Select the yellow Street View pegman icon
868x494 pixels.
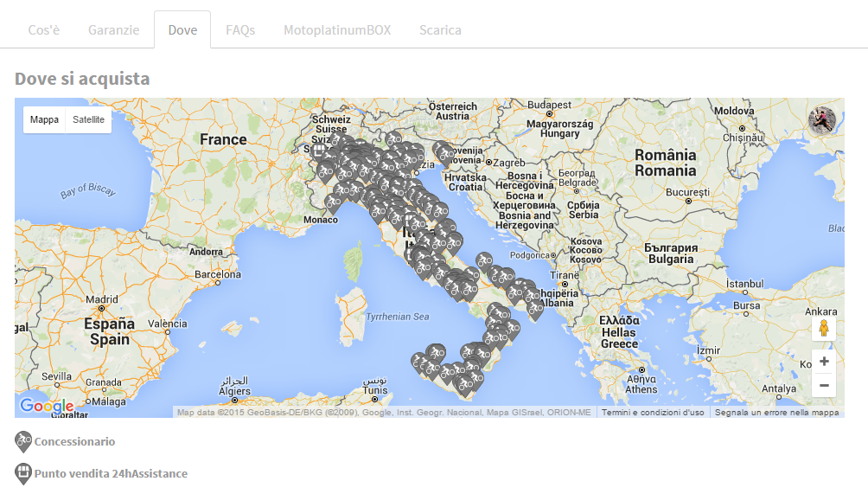(824, 329)
